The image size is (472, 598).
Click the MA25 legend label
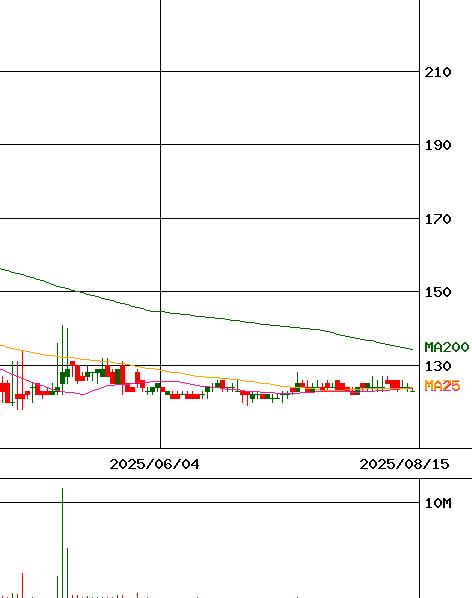[442, 386]
